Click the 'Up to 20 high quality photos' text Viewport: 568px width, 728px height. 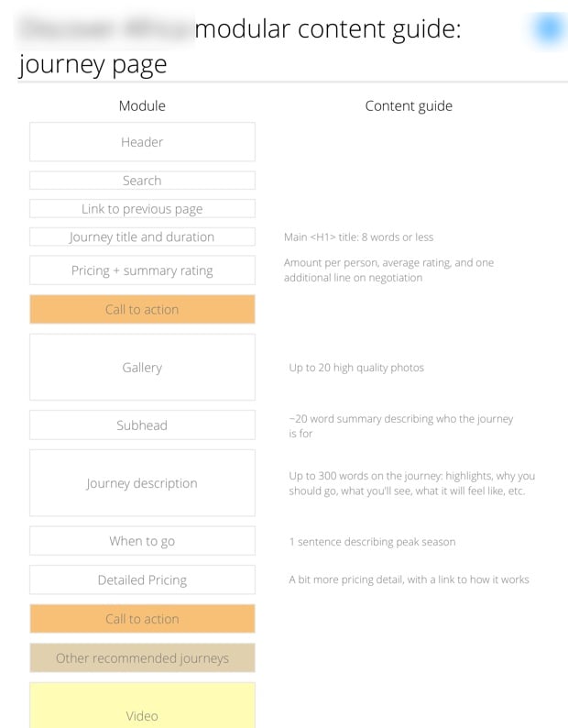tap(356, 368)
